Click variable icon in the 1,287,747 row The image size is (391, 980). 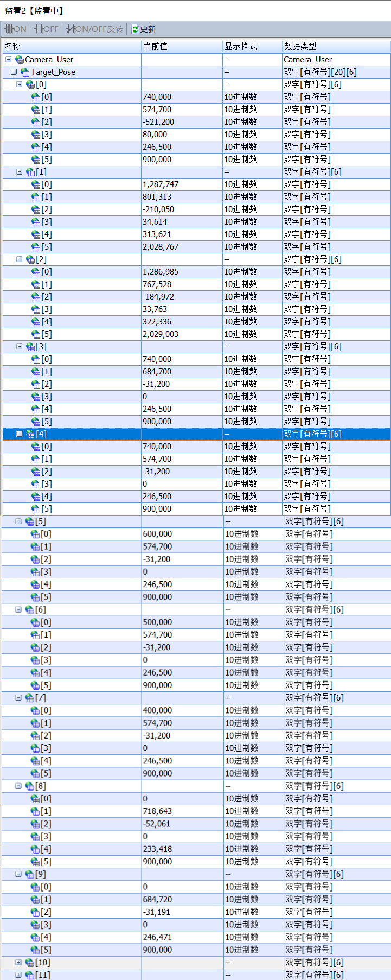36,184
